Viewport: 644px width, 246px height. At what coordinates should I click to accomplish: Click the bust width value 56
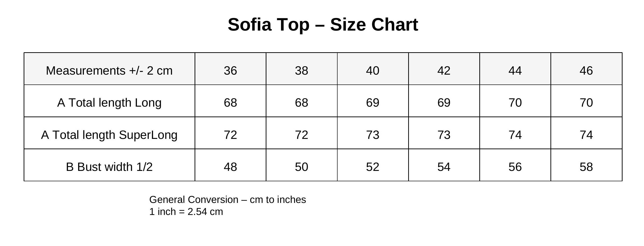tap(515, 167)
